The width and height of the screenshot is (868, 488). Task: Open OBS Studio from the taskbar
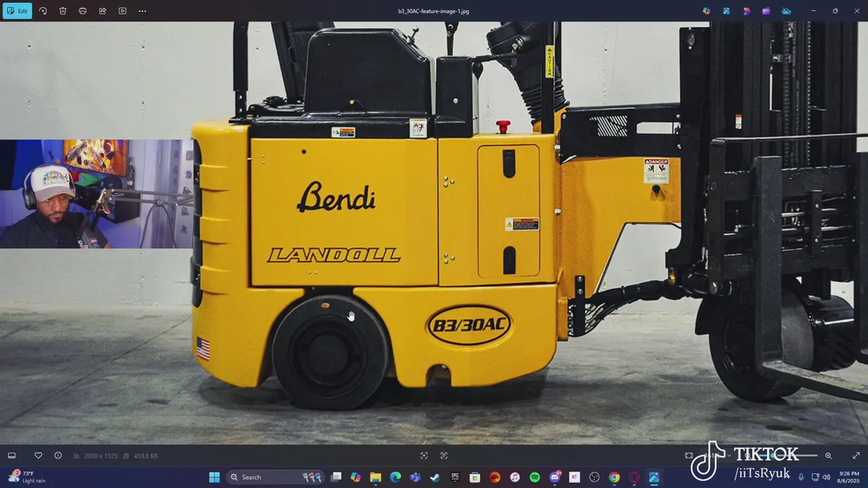click(x=595, y=477)
